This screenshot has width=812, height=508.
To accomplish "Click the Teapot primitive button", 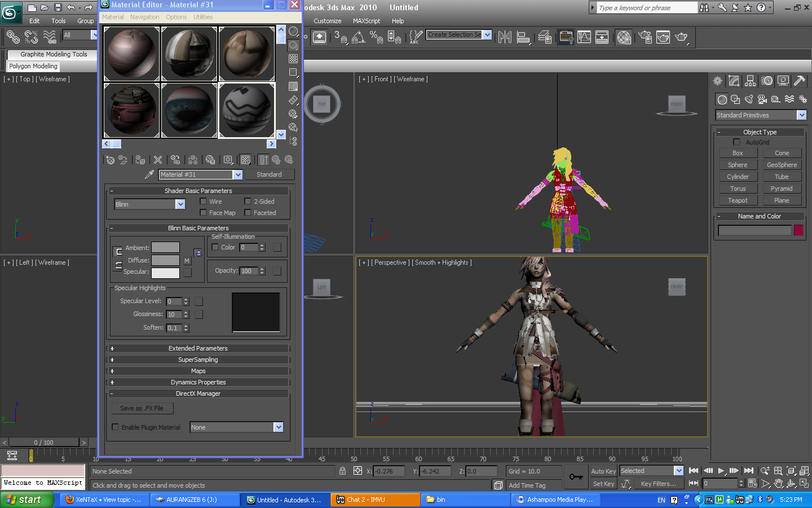I will (738, 200).
